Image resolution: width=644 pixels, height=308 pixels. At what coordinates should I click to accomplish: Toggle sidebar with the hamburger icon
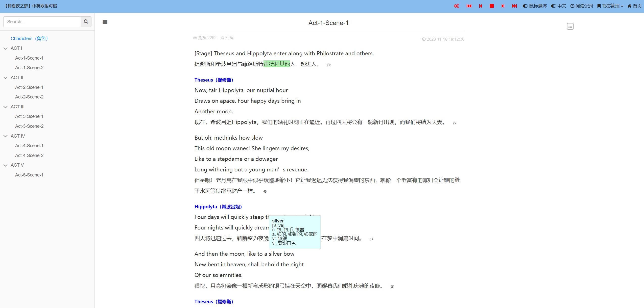105,22
